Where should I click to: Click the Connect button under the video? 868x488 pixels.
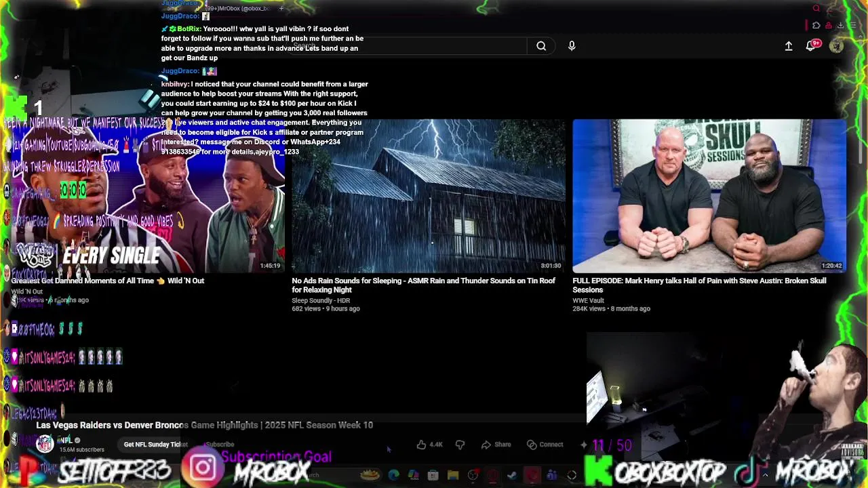point(545,445)
